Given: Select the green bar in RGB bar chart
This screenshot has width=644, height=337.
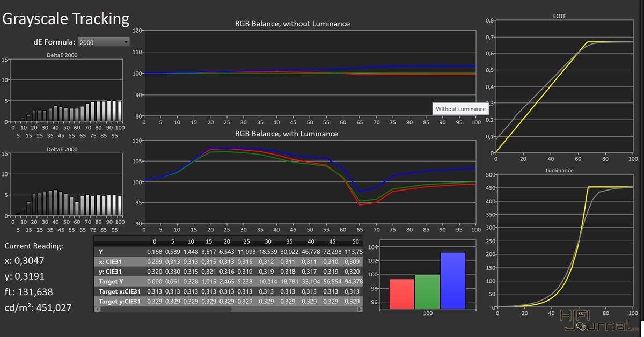Looking at the screenshot, I should pos(427,291).
